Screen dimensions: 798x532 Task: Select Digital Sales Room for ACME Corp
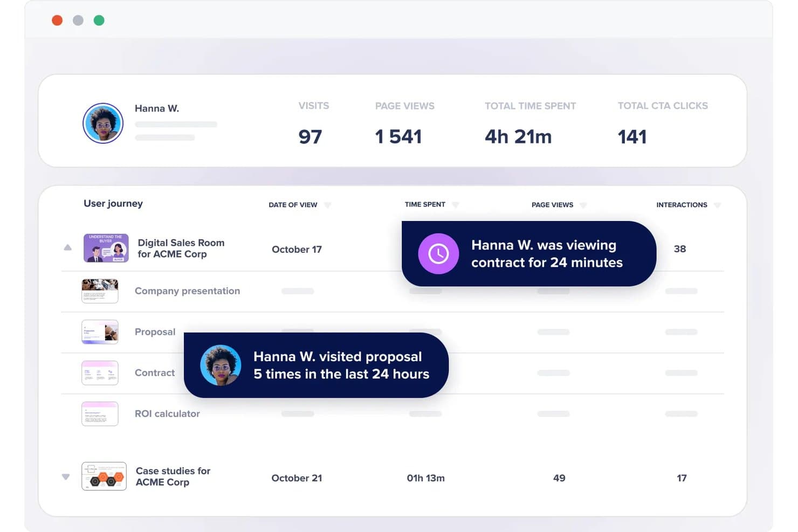(x=181, y=248)
